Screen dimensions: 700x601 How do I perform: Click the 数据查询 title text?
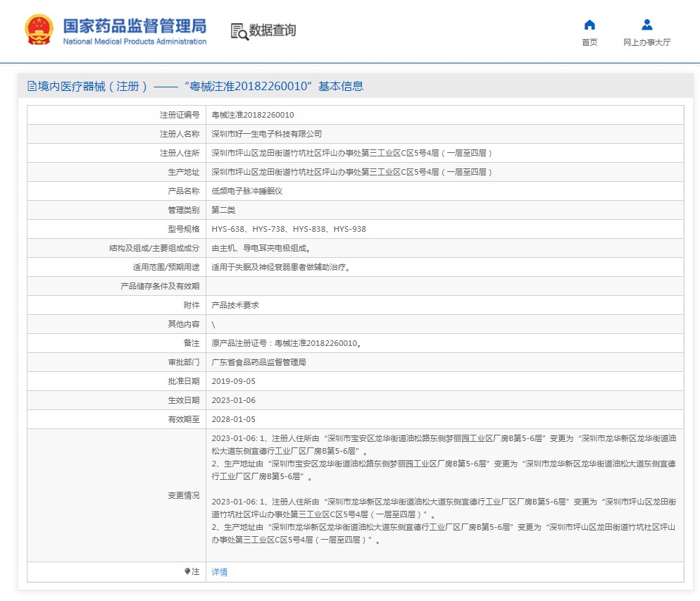point(273,30)
